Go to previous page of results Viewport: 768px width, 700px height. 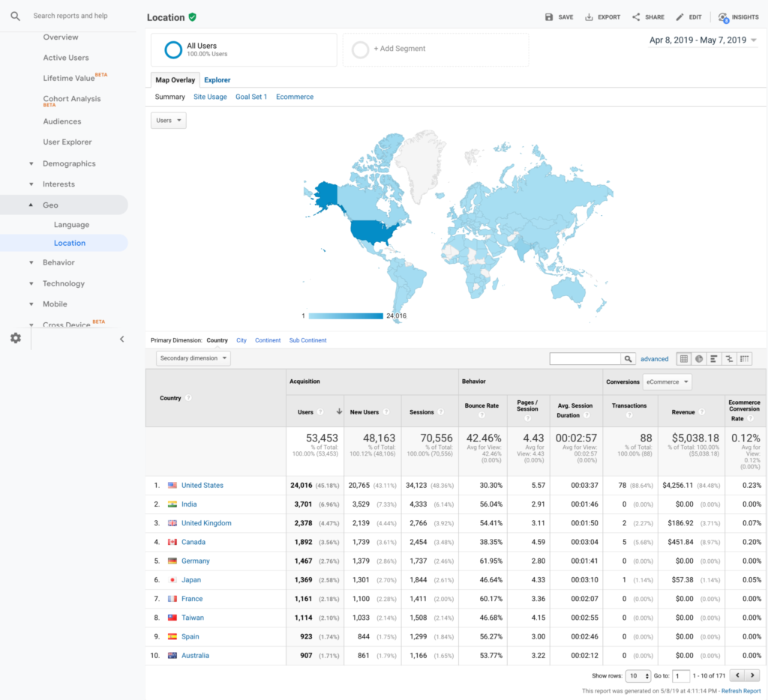[x=737, y=675]
